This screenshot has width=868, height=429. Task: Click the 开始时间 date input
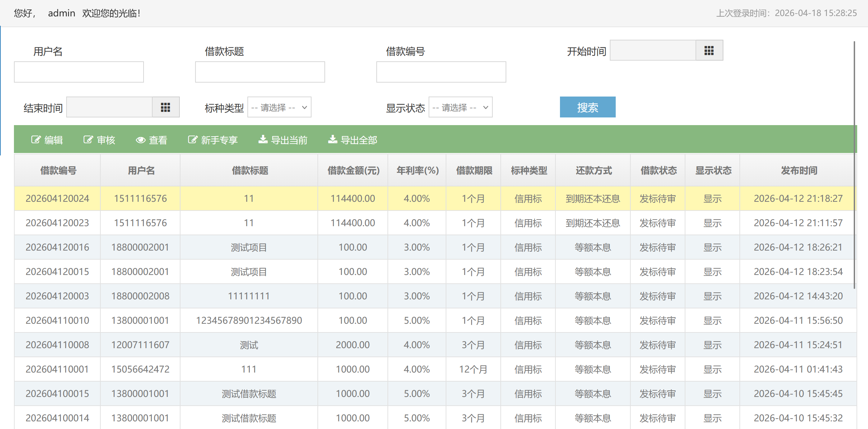653,51
